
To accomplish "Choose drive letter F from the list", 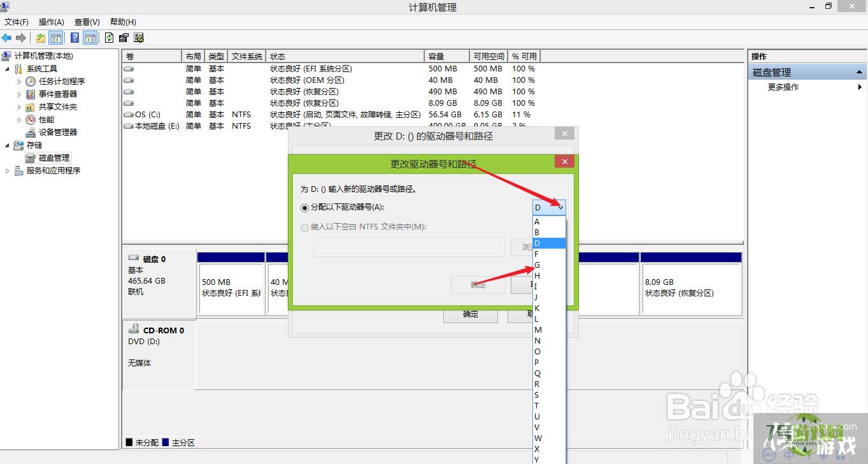I will [549, 254].
